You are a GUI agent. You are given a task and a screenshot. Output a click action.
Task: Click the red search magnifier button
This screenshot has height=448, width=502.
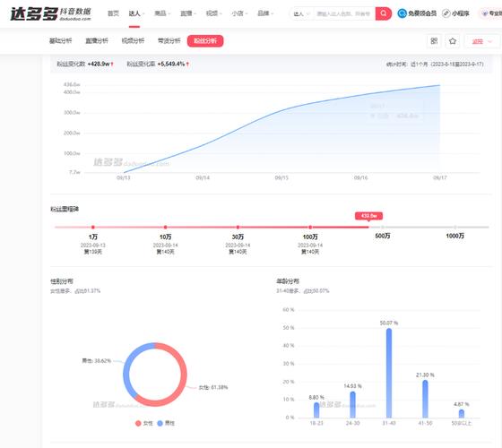[x=384, y=13]
